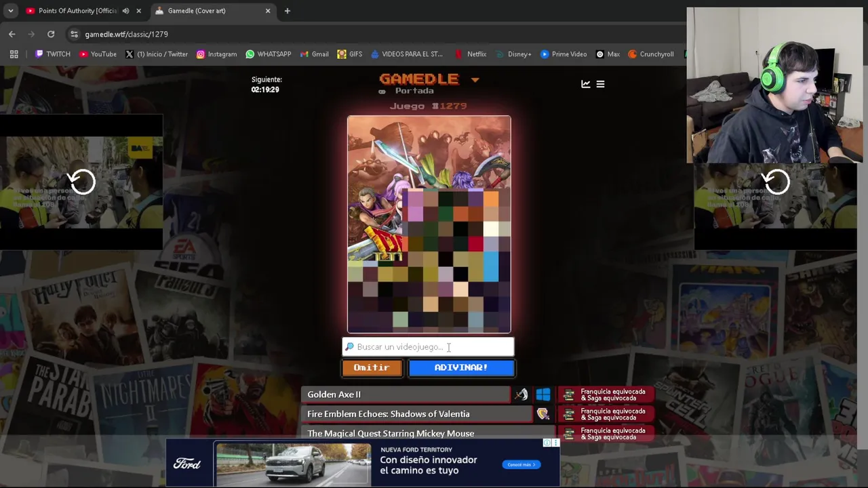Click the GAMEDLE logo title
868x488 pixels.
click(419, 79)
